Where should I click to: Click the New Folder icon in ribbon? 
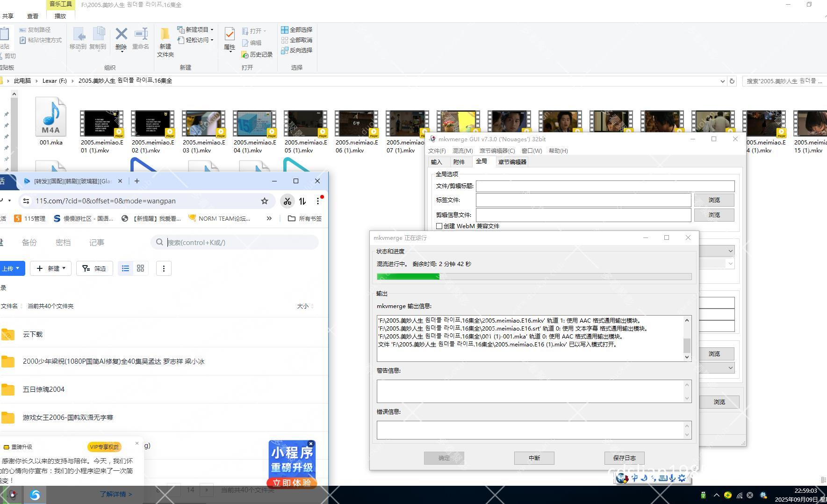pos(165,35)
